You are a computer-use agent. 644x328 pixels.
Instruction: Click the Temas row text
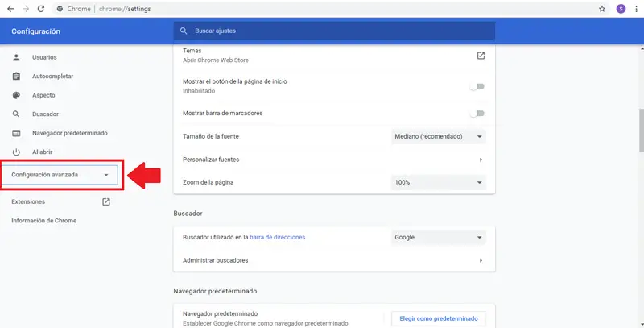pos(192,51)
